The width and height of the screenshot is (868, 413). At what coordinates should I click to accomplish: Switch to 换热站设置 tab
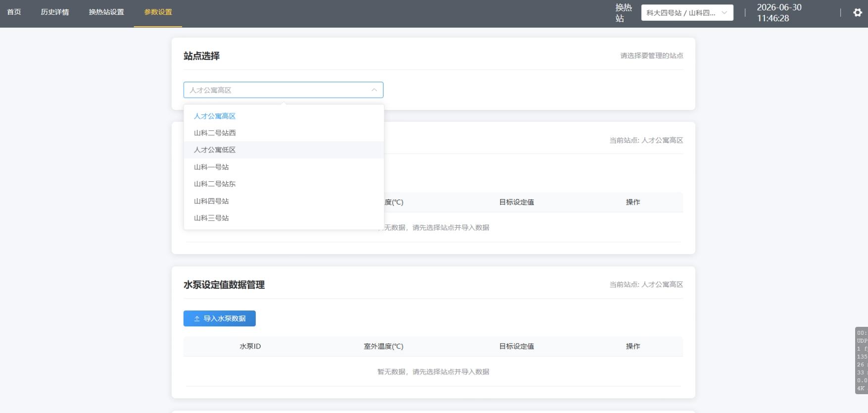pos(106,12)
